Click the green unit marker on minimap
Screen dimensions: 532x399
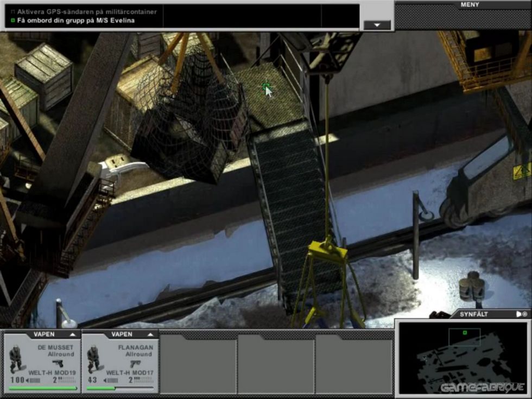[x=465, y=333]
